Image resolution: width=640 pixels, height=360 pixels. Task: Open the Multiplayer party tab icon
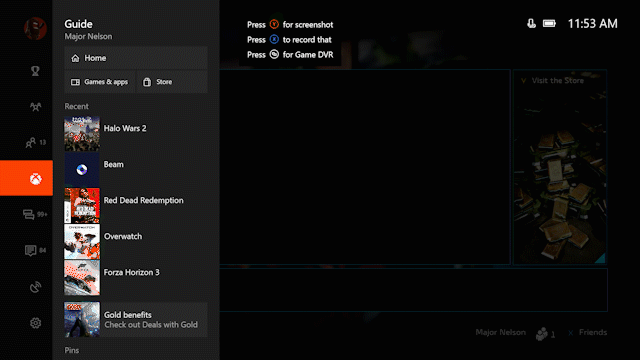point(36,107)
